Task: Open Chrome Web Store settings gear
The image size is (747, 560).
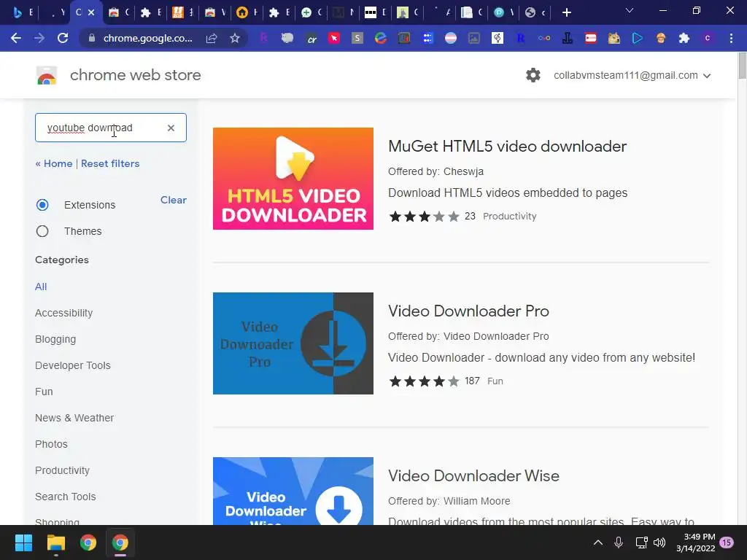Action: click(533, 75)
